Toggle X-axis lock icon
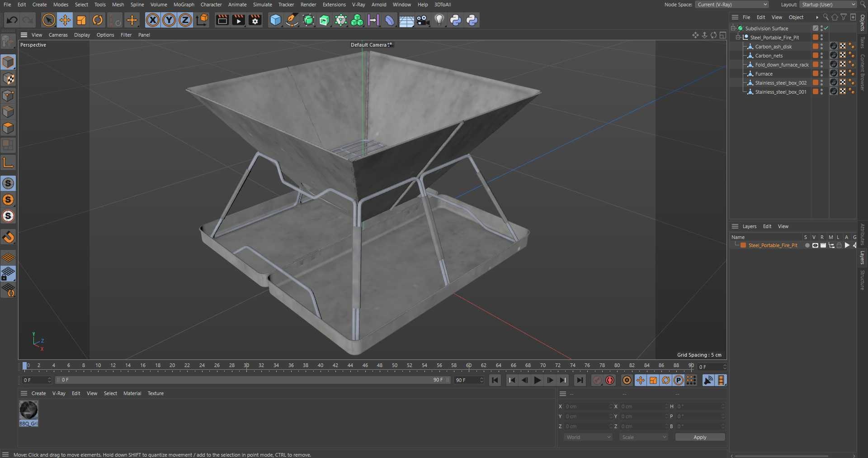The height and width of the screenshot is (458, 868). pyautogui.click(x=153, y=20)
